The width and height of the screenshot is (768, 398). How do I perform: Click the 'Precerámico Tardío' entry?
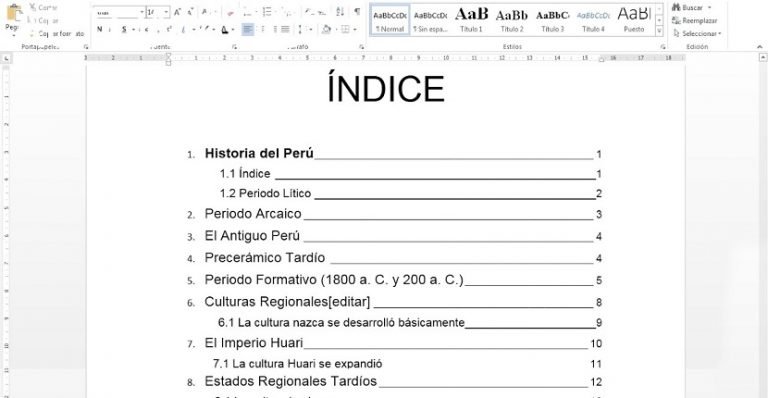264,258
